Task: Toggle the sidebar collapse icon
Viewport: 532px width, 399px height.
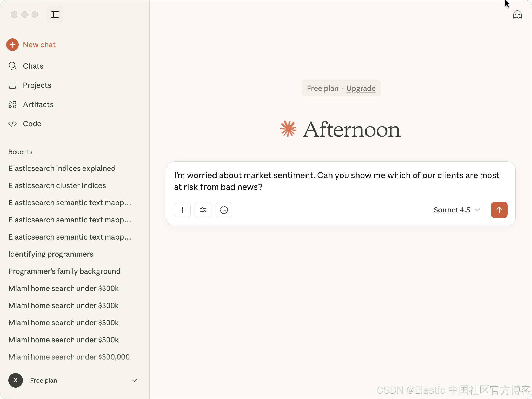Action: pos(55,15)
